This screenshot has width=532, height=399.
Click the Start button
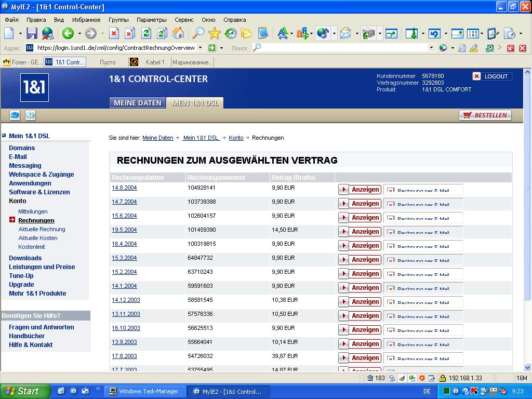25,391
